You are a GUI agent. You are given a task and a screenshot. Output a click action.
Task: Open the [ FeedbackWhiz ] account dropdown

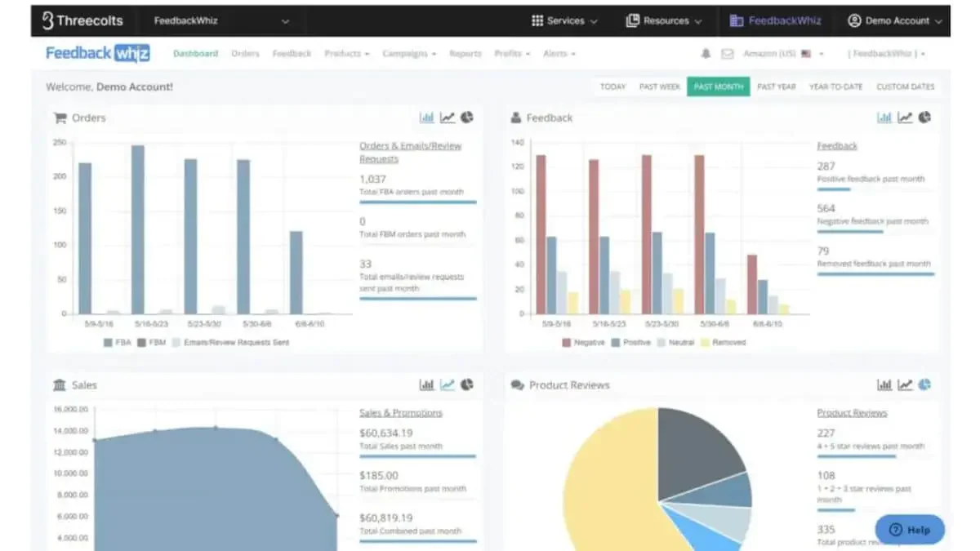pos(887,54)
